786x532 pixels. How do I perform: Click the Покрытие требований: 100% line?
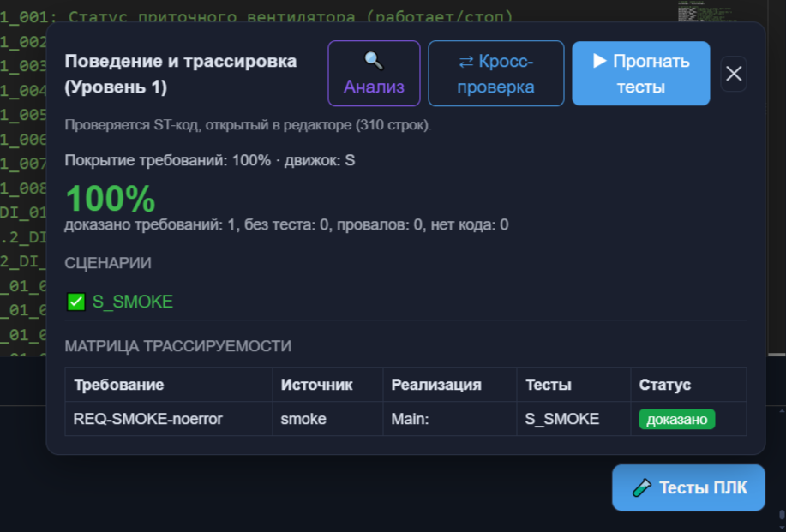[x=209, y=160]
